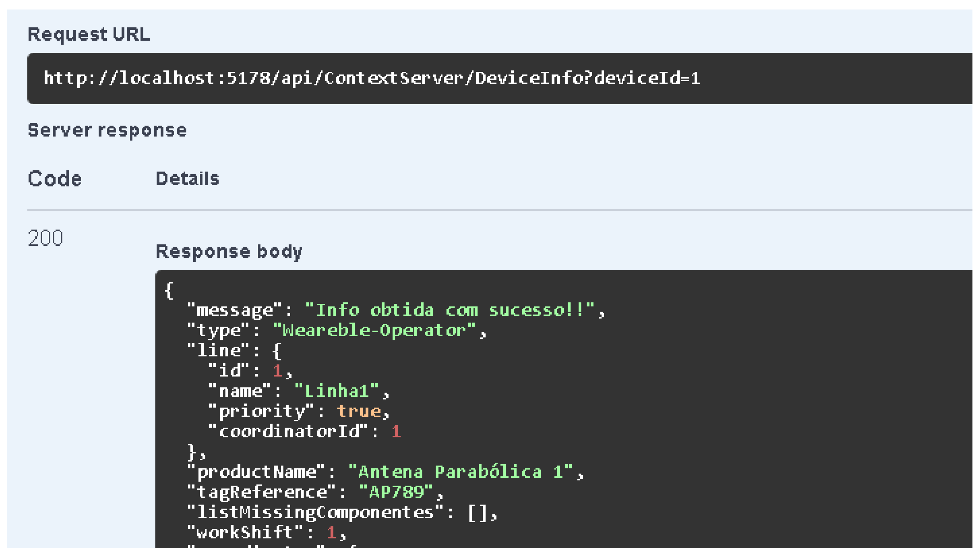Click the "Linha1" name value
The width and height of the screenshot is (980, 555).
[x=336, y=391]
